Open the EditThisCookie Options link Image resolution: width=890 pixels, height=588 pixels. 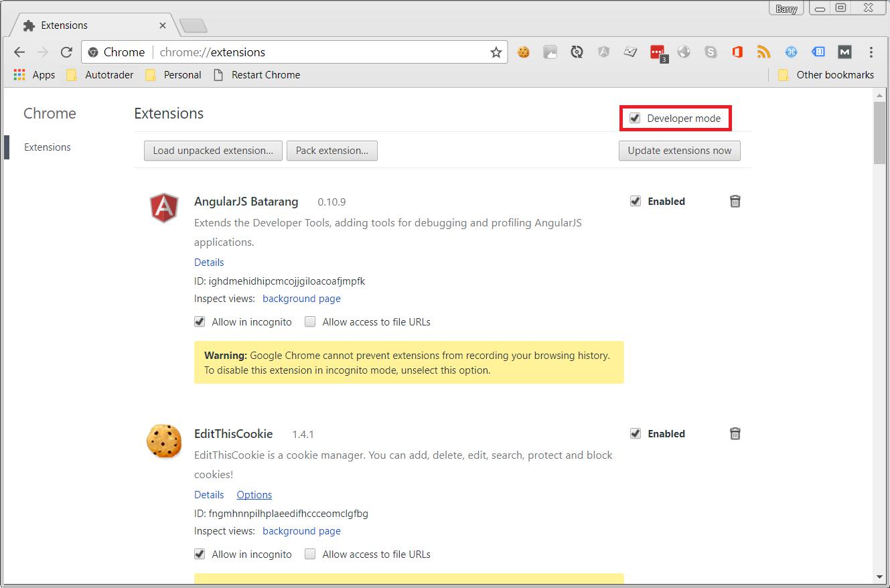[254, 494]
